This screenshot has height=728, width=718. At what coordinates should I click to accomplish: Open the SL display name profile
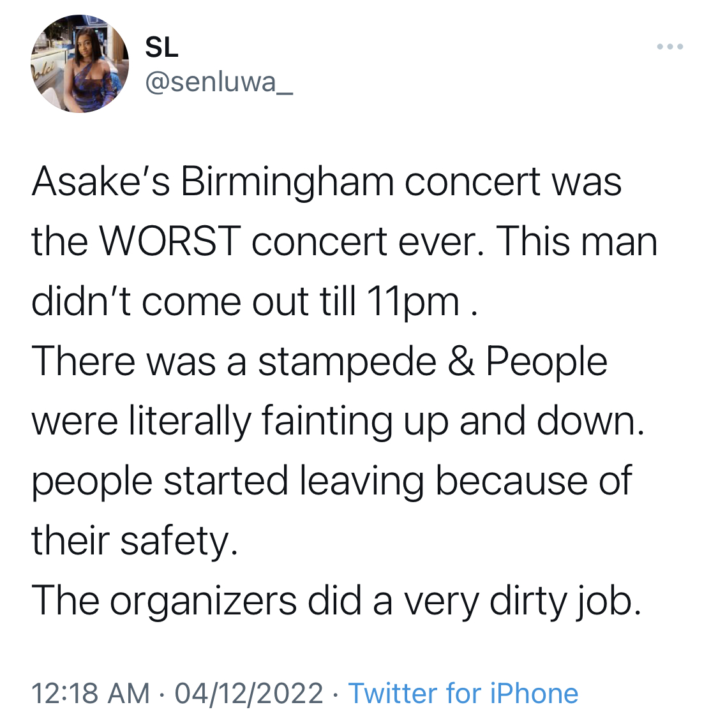161,47
